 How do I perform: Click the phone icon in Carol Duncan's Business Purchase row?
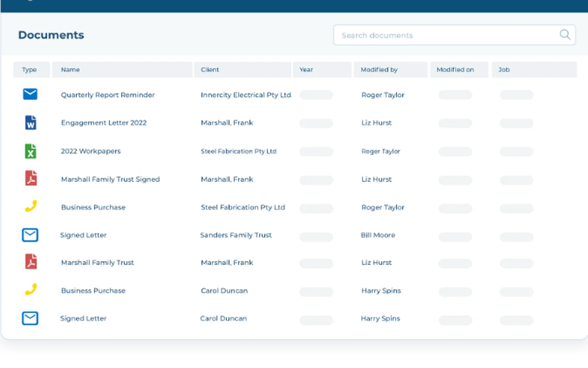coord(31,289)
